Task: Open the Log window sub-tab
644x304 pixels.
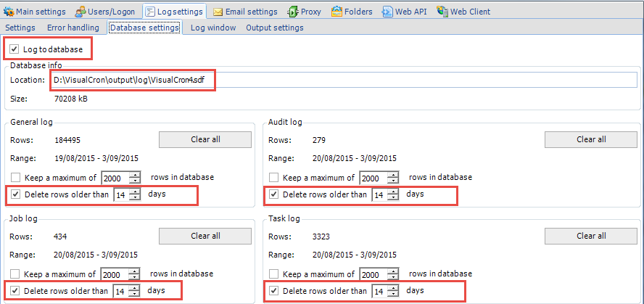Action: [x=213, y=28]
